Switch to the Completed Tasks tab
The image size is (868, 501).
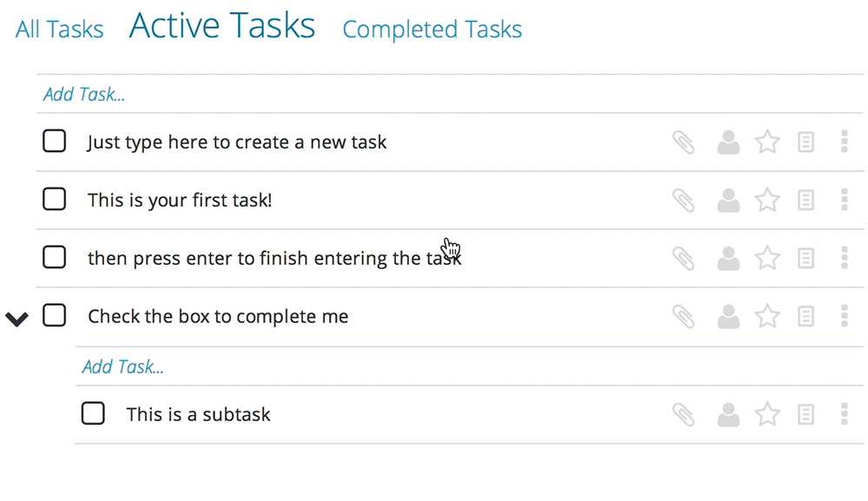(432, 30)
